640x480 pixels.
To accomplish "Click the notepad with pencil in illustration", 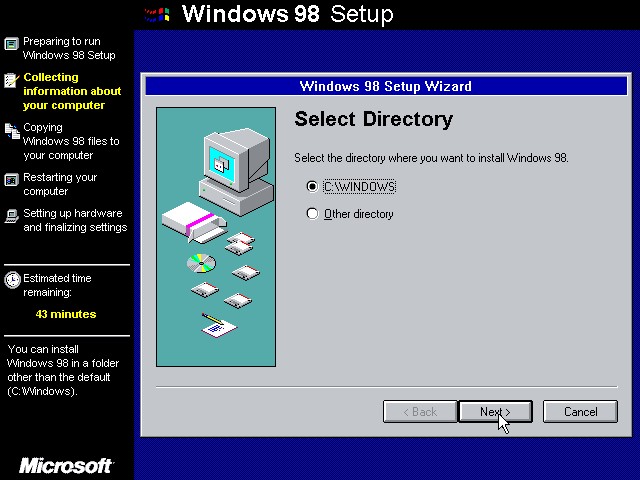I will pyautogui.click(x=219, y=325).
